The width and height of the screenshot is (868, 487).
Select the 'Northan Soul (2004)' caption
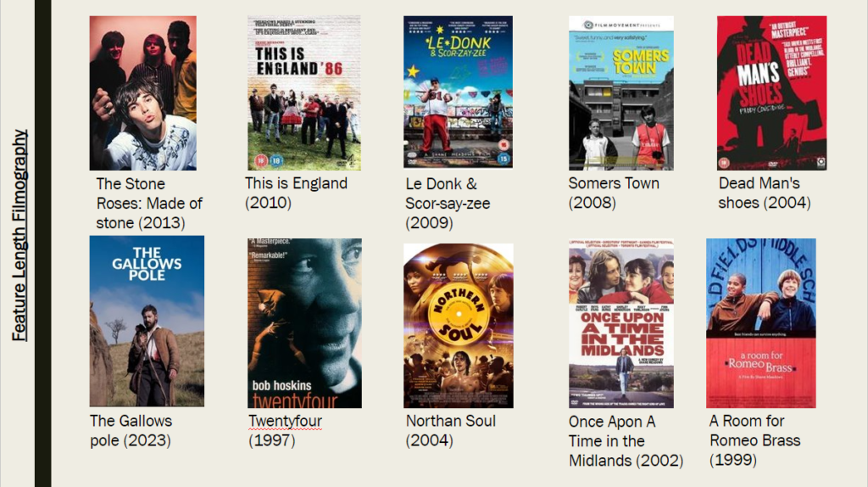click(x=451, y=430)
